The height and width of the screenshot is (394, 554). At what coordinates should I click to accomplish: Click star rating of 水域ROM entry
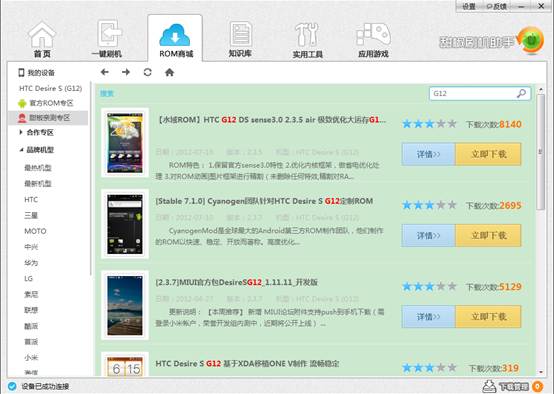[429, 124]
